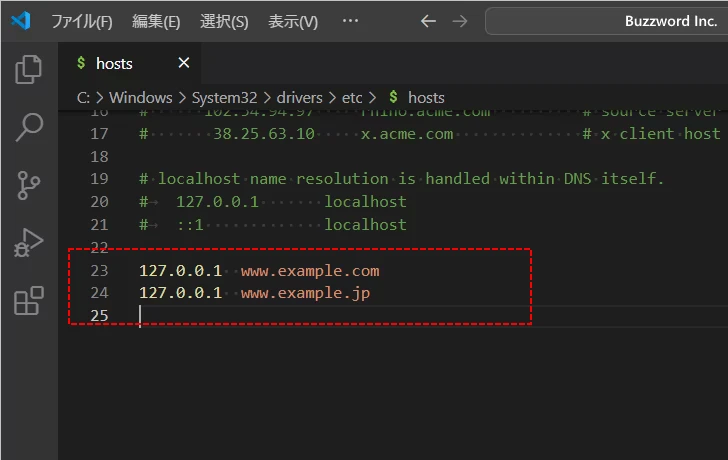Image resolution: width=728 pixels, height=460 pixels.
Task: Navigate back with the left arrow
Action: [x=428, y=21]
